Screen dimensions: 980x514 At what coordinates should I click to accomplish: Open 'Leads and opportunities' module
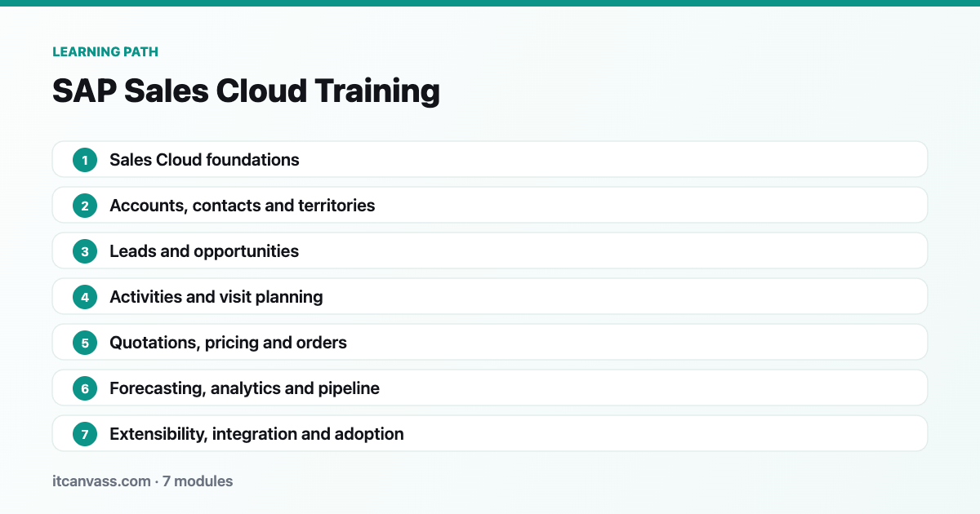click(x=490, y=251)
